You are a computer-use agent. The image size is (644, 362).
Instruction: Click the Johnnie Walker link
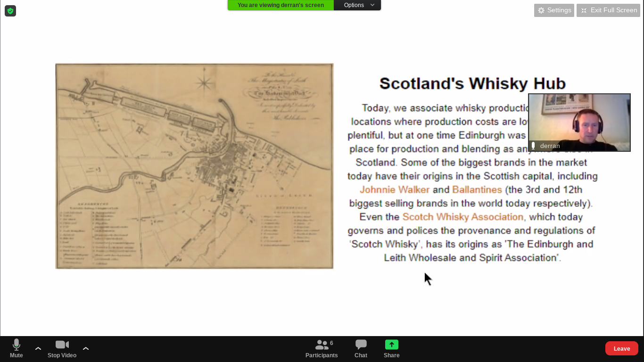click(395, 189)
